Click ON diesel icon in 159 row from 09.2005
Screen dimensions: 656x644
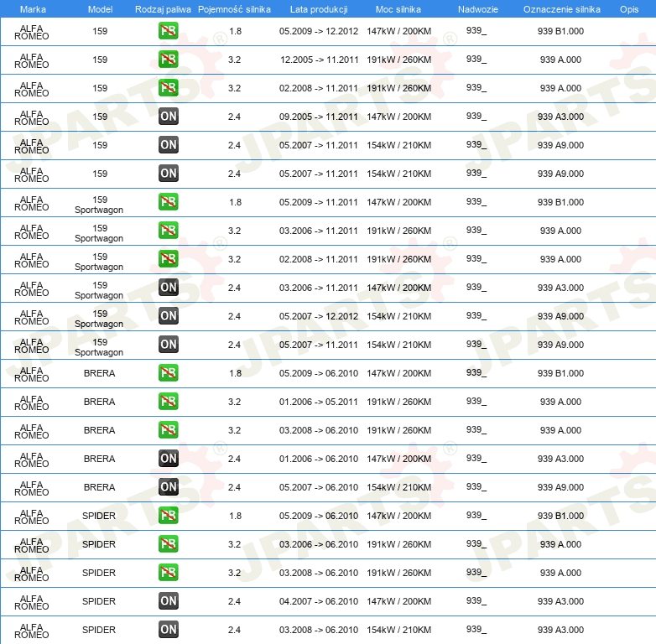point(168,117)
